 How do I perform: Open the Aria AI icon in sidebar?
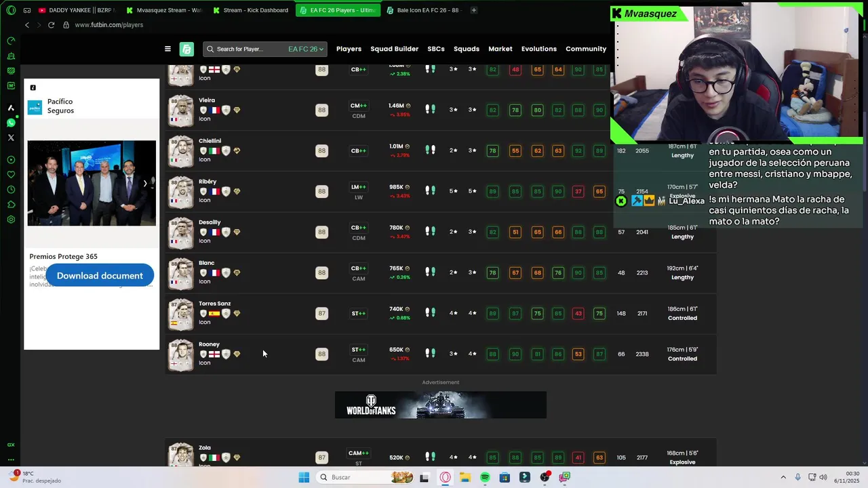click(11, 108)
